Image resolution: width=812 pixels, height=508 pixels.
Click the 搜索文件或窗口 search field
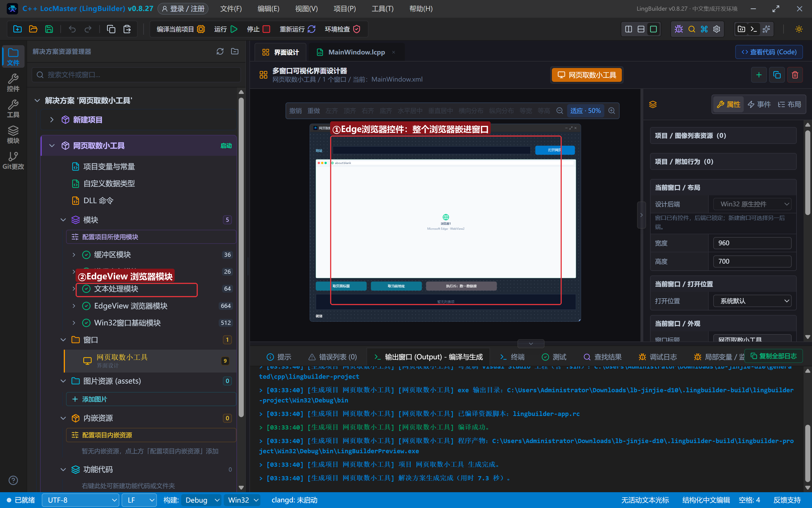click(136, 75)
